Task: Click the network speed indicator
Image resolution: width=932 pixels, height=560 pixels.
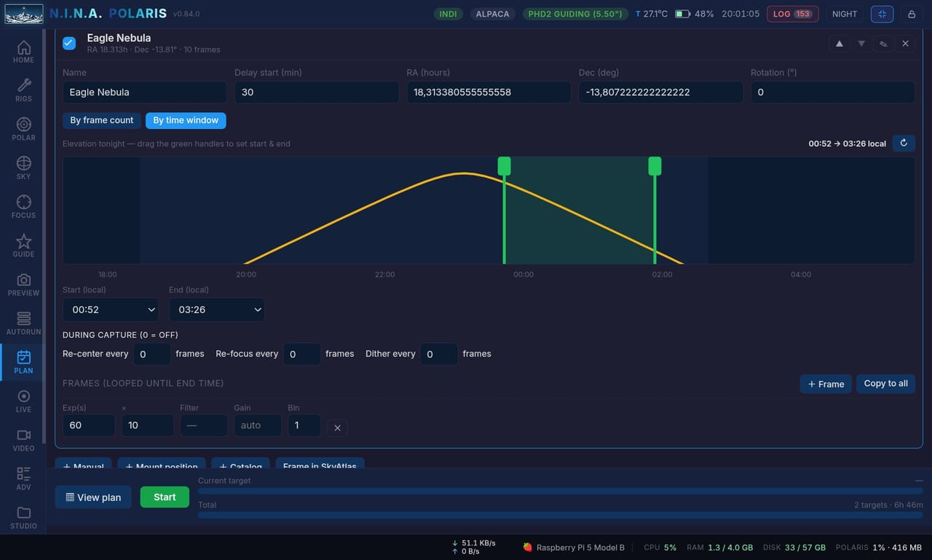Action: (474, 547)
